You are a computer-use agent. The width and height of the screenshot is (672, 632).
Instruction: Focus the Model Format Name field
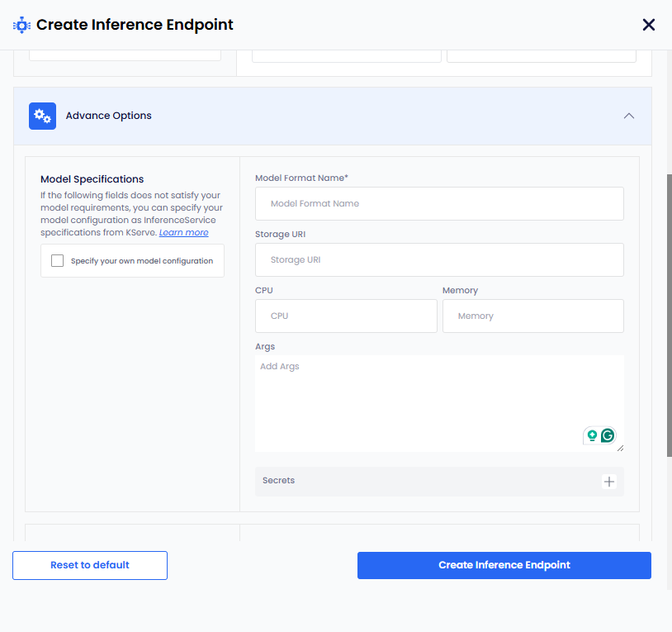pyautogui.click(x=439, y=204)
